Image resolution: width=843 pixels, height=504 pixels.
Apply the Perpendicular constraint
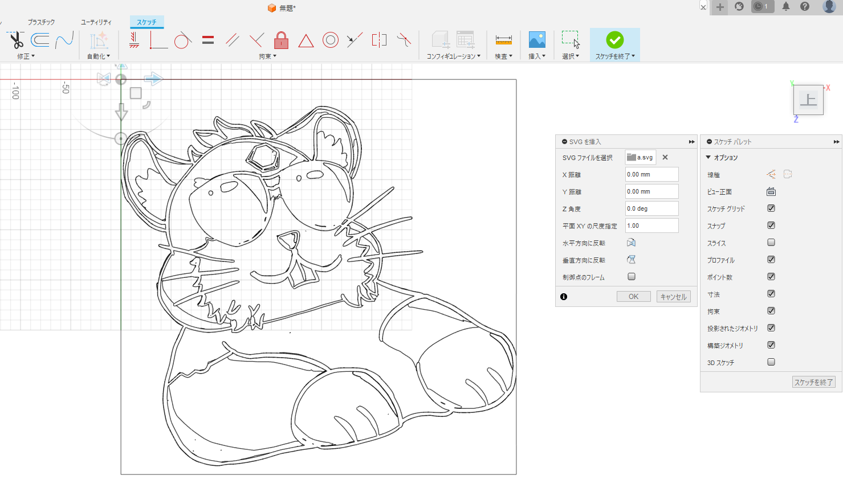pos(257,40)
